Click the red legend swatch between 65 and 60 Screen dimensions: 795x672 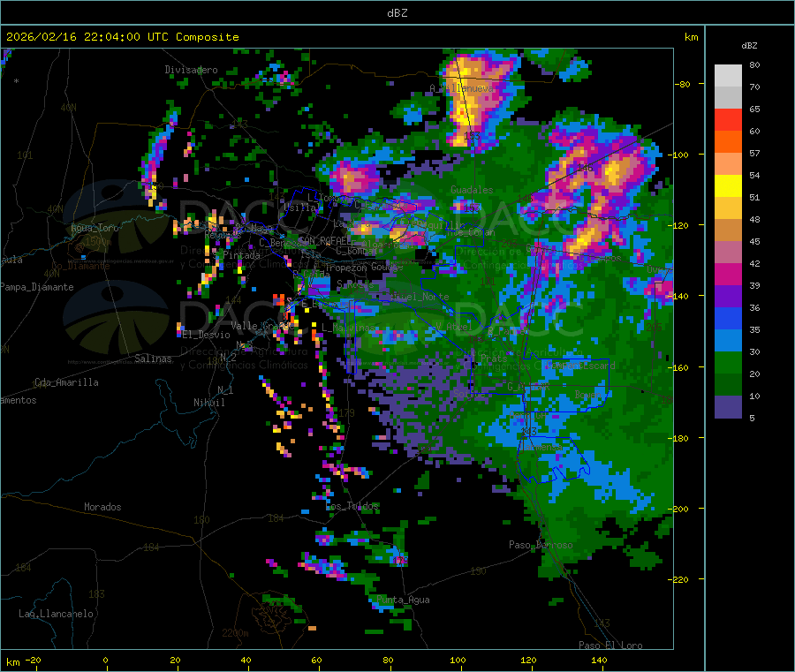[x=728, y=119]
